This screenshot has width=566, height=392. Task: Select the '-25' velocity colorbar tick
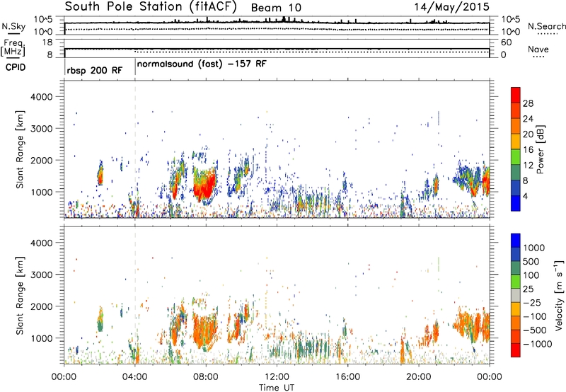532,303
